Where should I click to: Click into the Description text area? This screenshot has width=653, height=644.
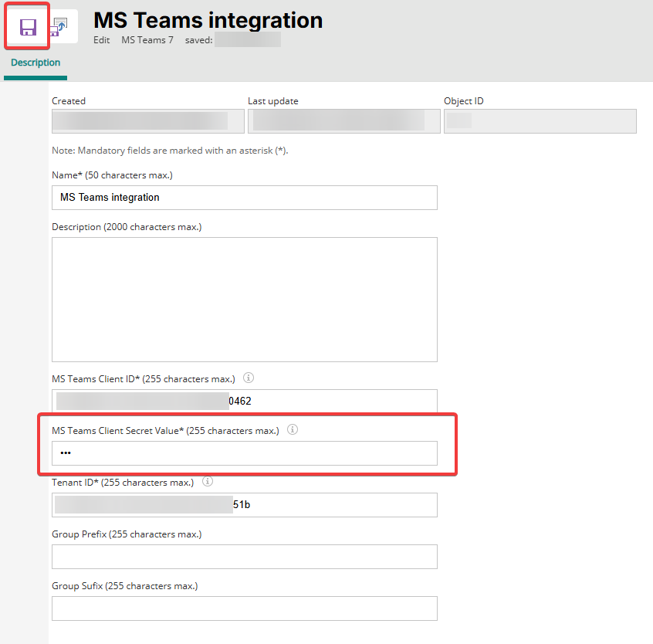(x=245, y=300)
